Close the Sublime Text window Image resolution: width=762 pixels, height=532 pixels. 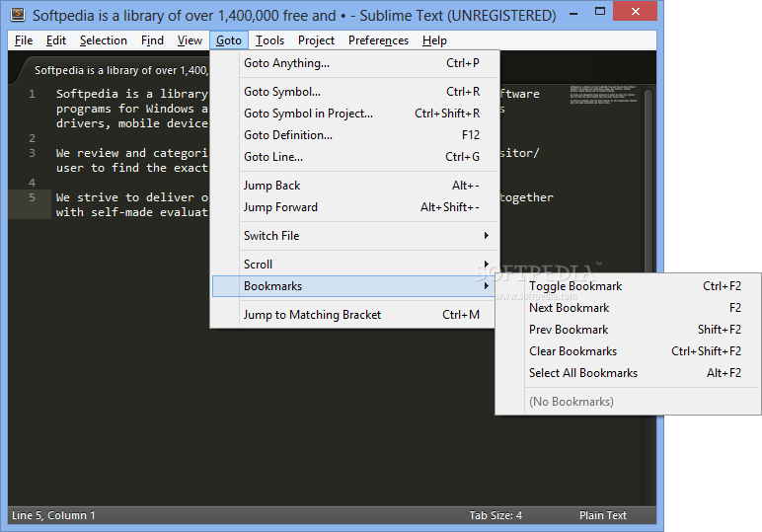point(635,11)
